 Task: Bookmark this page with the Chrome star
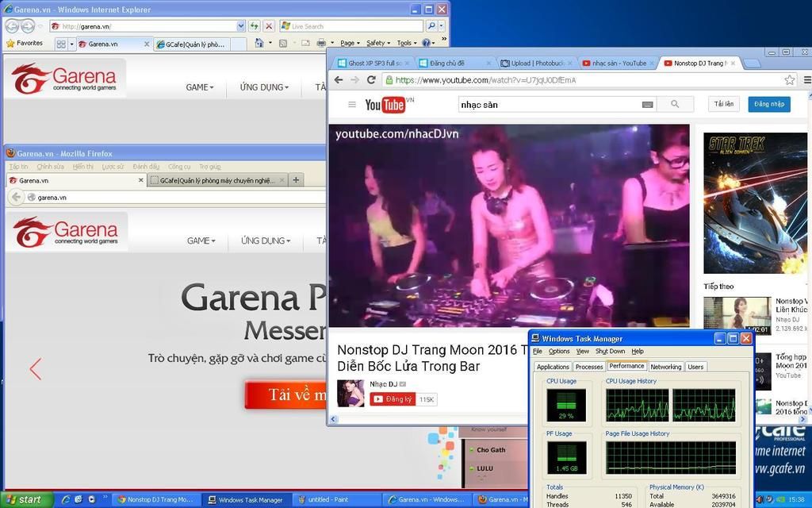(789, 80)
